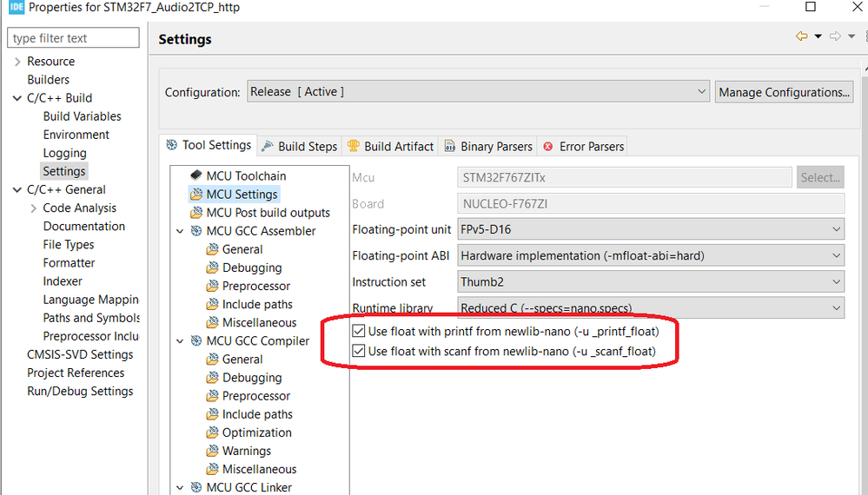
Task: Open the Floating-point unit dropdown
Action: click(x=651, y=229)
